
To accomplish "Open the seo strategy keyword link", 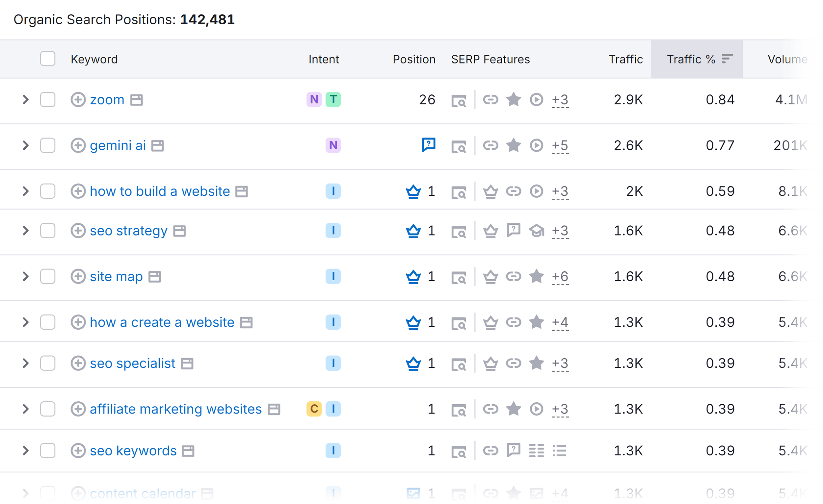I will 129,231.
